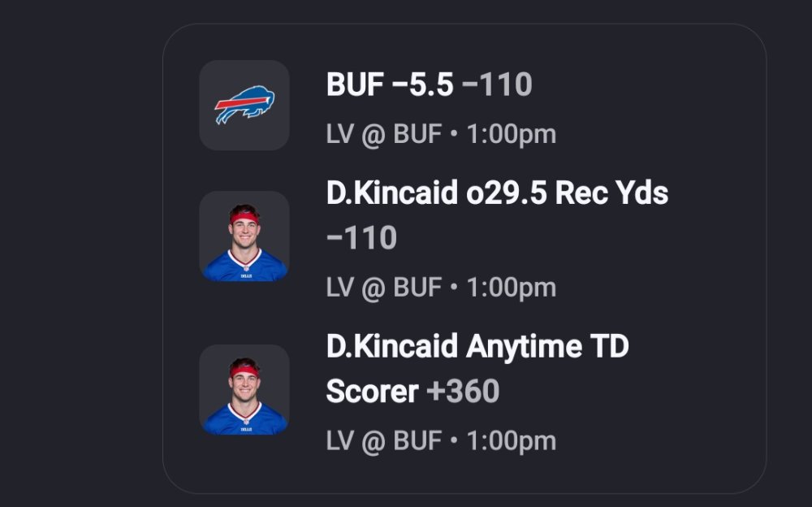This screenshot has height=507, width=812.
Task: Select D.Kincaid o29.5 Rec Yds prop
Action: tap(497, 193)
